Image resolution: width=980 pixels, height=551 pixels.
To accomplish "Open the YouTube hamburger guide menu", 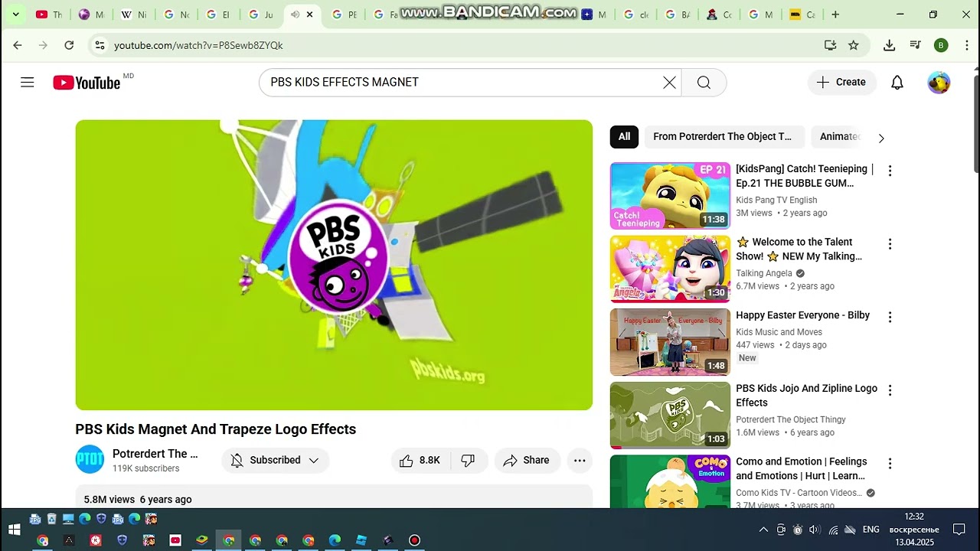I will [28, 82].
